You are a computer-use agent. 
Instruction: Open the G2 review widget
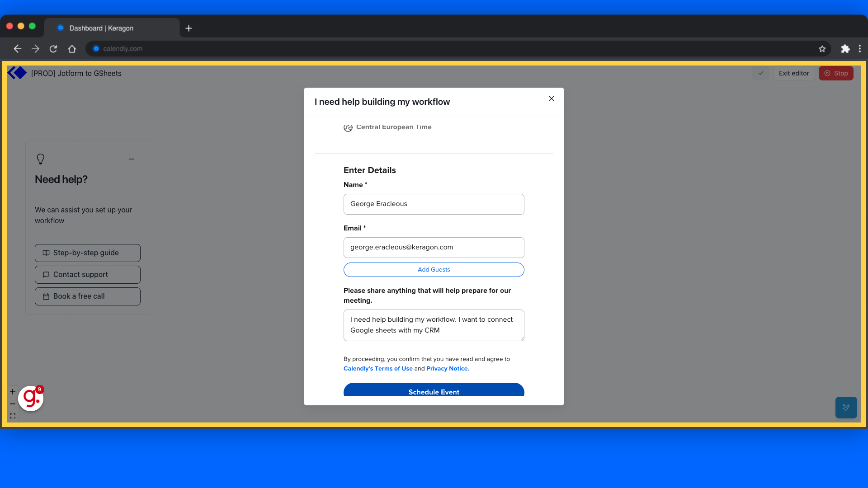tap(31, 399)
